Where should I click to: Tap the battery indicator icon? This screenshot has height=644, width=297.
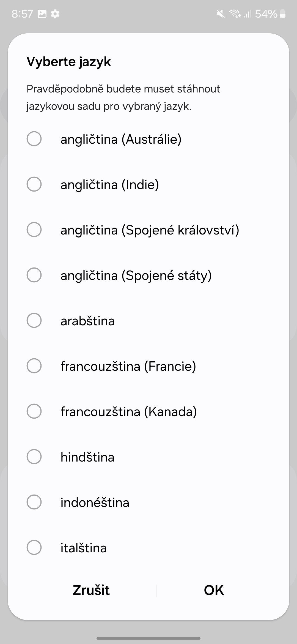282,14
